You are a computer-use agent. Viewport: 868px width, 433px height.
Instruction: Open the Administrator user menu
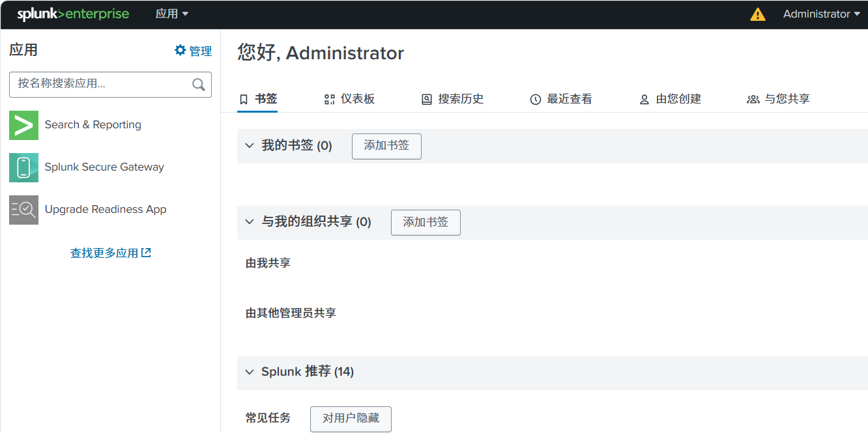[x=821, y=14]
